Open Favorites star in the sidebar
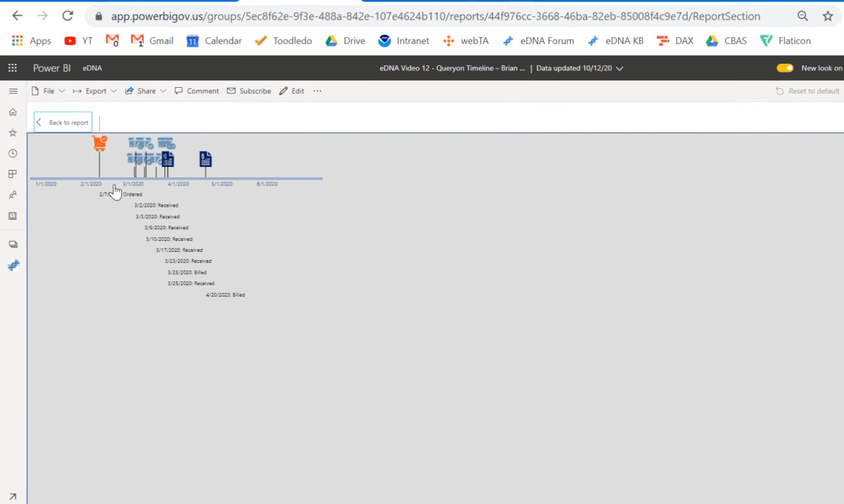The height and width of the screenshot is (504, 844). click(13, 133)
